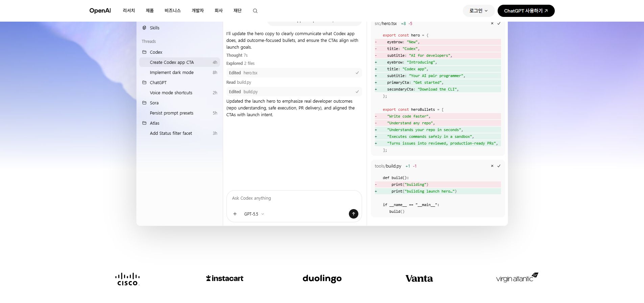Open the 리서치 menu
The height and width of the screenshot is (303, 644).
coord(129,10)
